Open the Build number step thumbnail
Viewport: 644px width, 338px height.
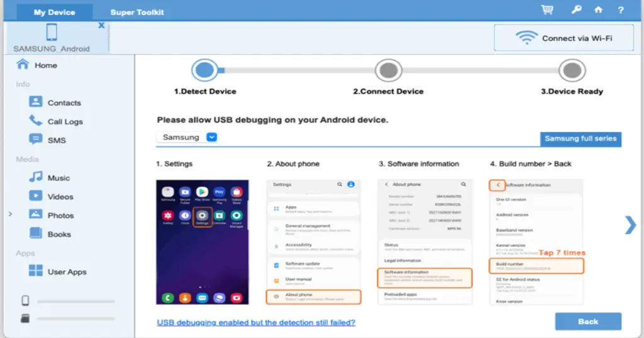coord(536,242)
